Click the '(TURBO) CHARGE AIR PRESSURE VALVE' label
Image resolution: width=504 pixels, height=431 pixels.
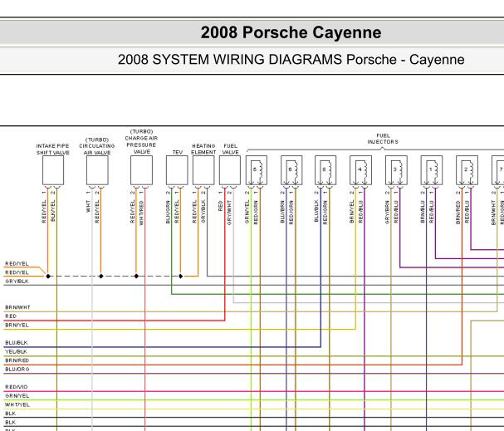point(141,142)
